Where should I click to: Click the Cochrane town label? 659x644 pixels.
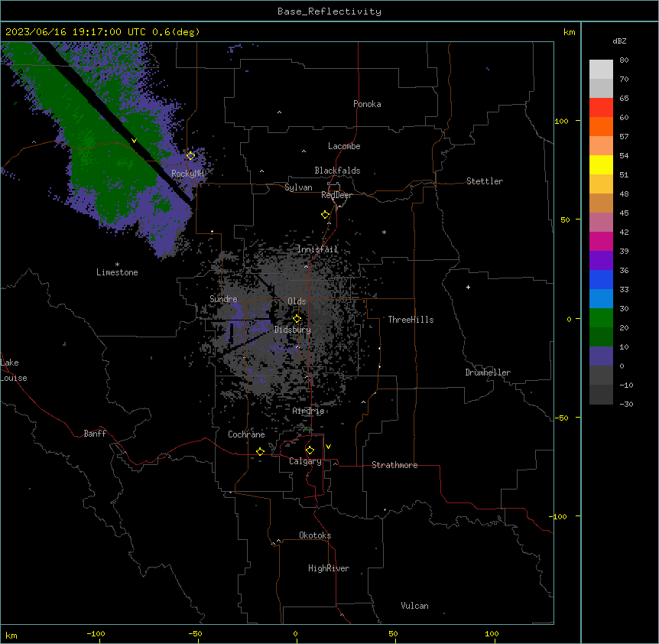tap(246, 434)
